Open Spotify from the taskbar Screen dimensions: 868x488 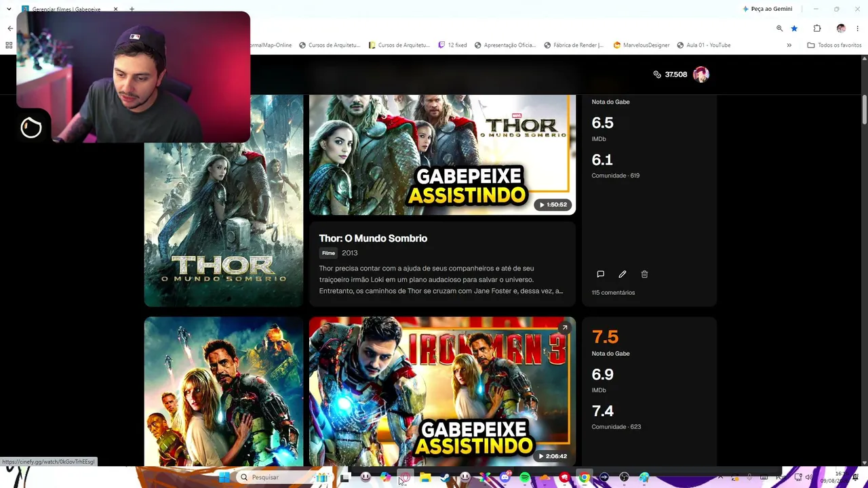(525, 477)
